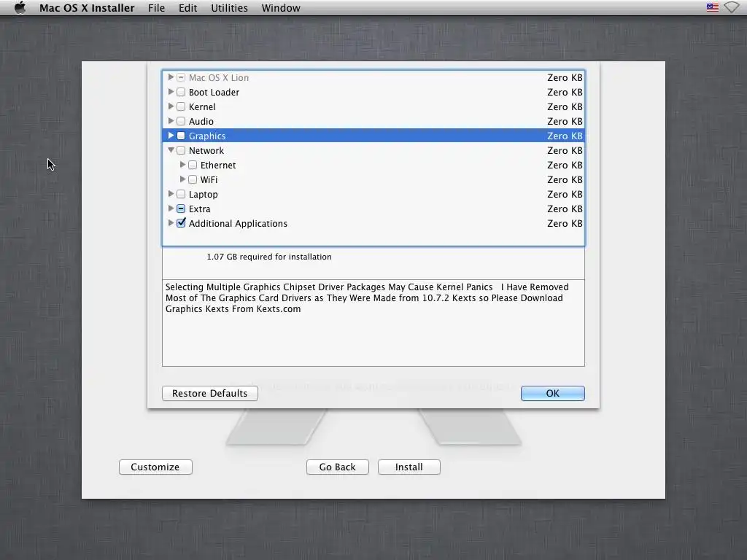Enable the Audio checkbox

pyautogui.click(x=181, y=122)
